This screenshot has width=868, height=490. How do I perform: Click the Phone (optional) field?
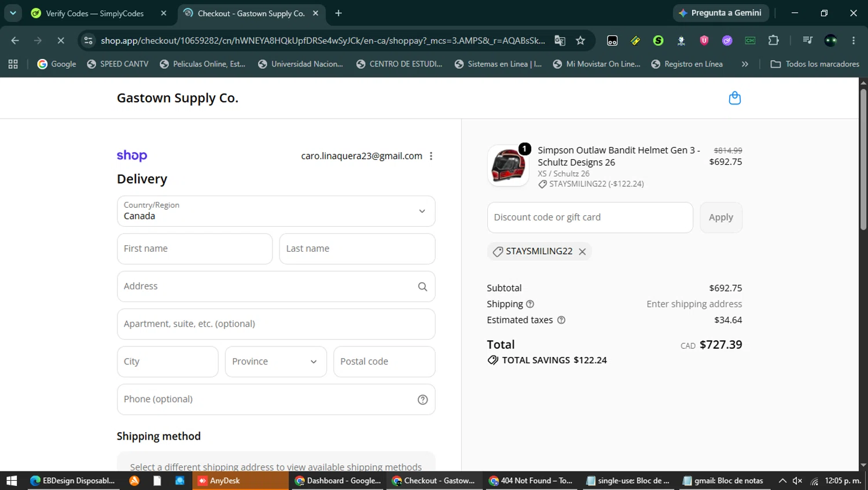coord(276,399)
